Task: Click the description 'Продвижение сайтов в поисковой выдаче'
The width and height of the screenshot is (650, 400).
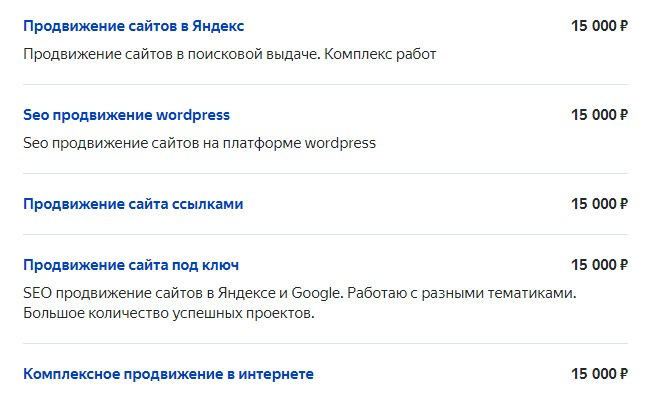Action: [x=170, y=53]
